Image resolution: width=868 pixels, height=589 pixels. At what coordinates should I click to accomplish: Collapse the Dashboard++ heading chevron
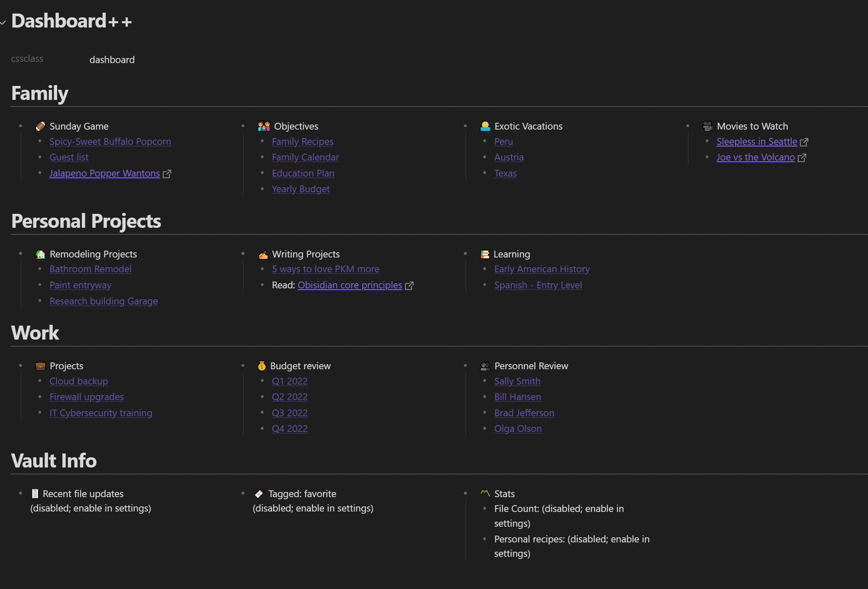pyautogui.click(x=3, y=22)
